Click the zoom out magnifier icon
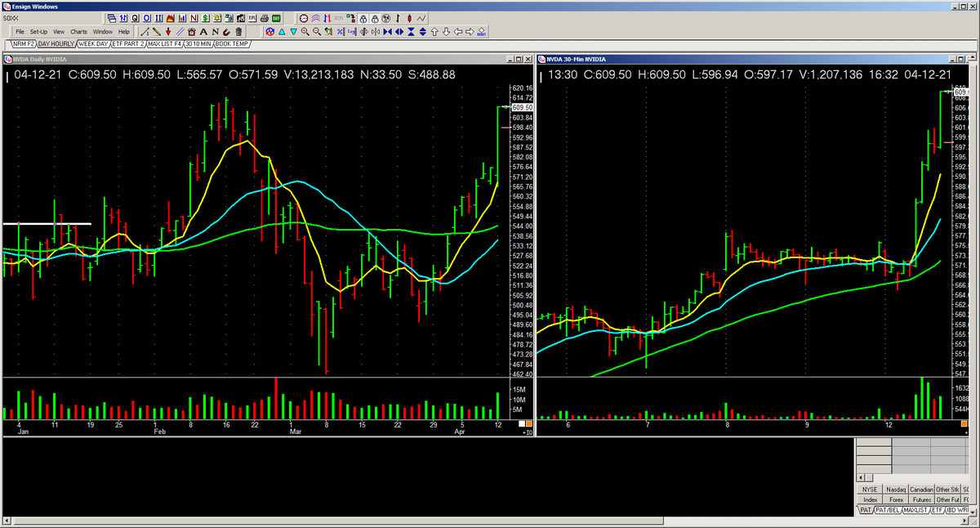980x528 pixels. tap(316, 32)
